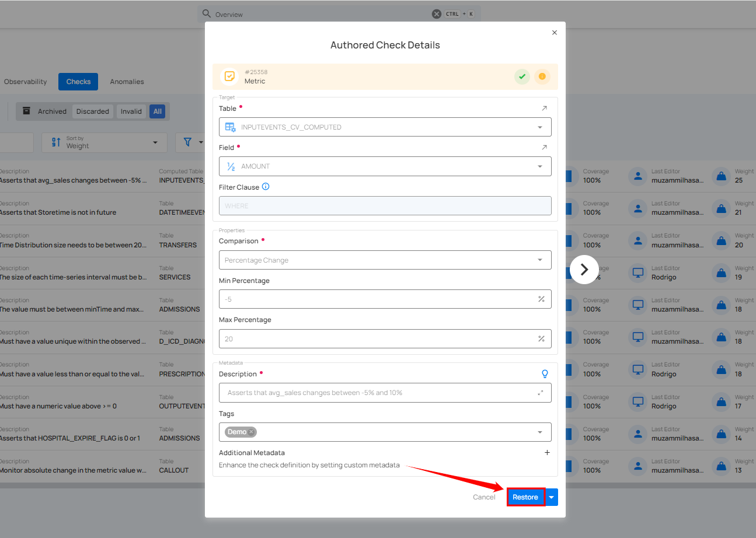Click the weight icon for weight 19

tap(721, 273)
